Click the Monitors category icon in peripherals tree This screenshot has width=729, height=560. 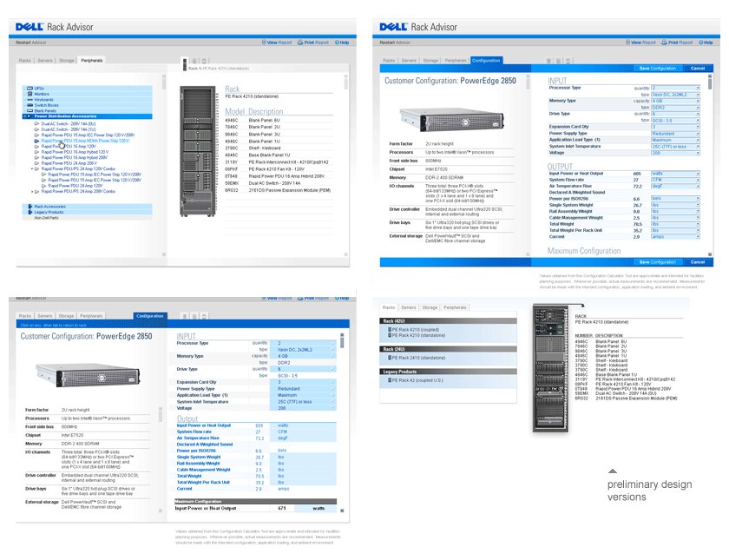point(30,94)
